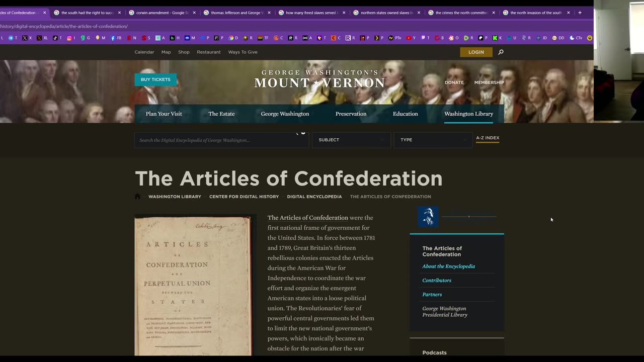The height and width of the screenshot is (362, 644).
Task: Open the YouTube bookmark labeled Y
Action: [x=410, y=38]
